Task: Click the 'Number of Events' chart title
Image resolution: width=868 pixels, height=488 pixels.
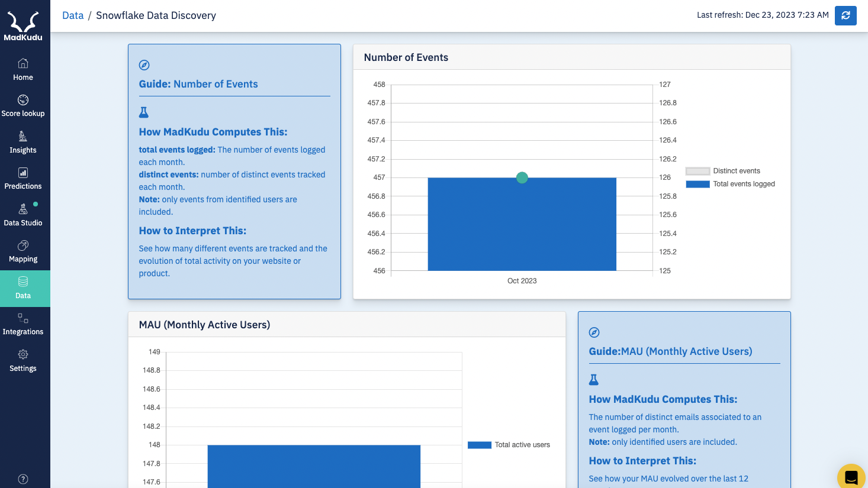Action: click(x=406, y=57)
